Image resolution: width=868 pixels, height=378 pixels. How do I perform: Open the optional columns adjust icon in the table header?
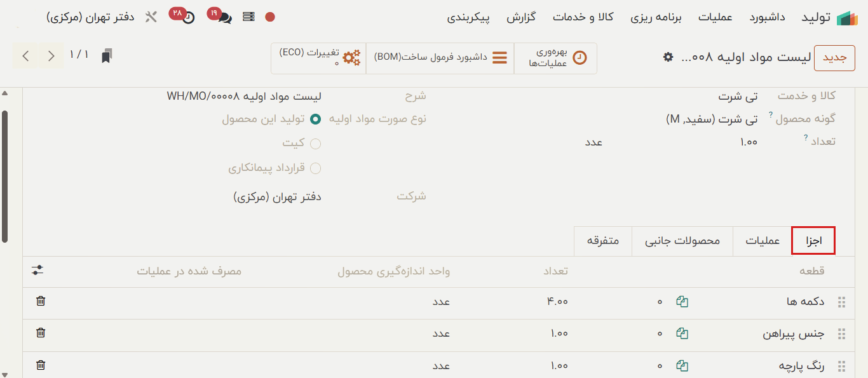coord(37,270)
